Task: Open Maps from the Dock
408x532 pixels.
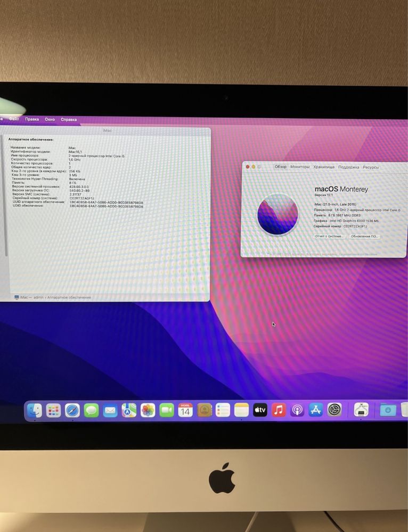Action: pos(129,411)
